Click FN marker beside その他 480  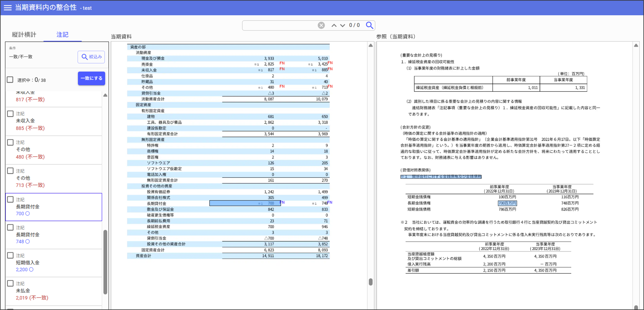pyautogui.click(x=282, y=86)
